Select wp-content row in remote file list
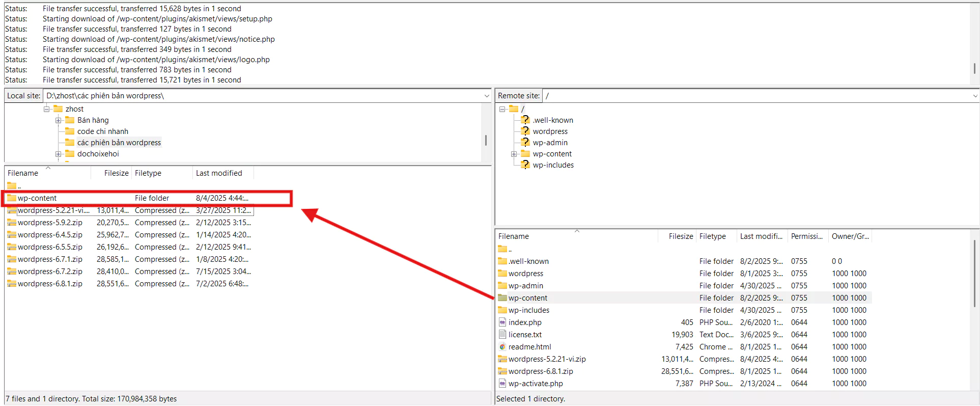This screenshot has width=980, height=406. click(x=684, y=298)
